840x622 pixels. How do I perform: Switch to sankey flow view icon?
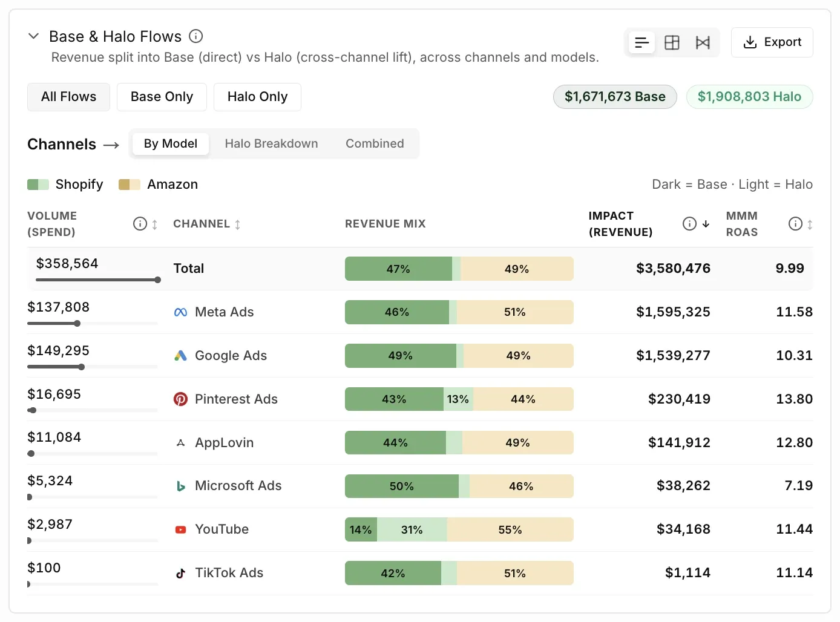pos(703,42)
